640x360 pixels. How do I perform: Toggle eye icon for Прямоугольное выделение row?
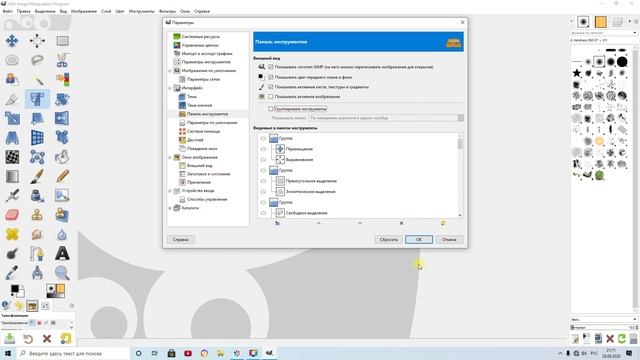tap(263, 181)
